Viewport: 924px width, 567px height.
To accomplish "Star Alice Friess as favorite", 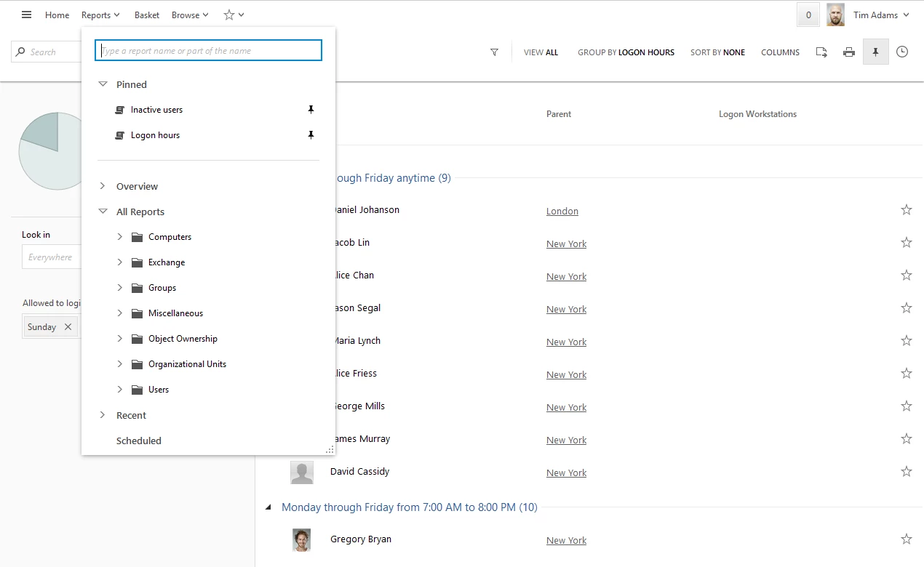I will coord(907,374).
